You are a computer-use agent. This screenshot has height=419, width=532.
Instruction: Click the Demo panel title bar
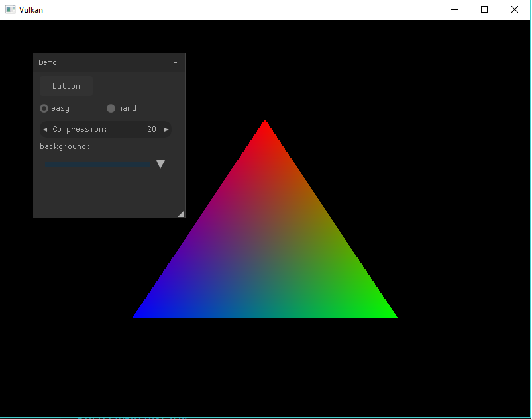pos(109,62)
